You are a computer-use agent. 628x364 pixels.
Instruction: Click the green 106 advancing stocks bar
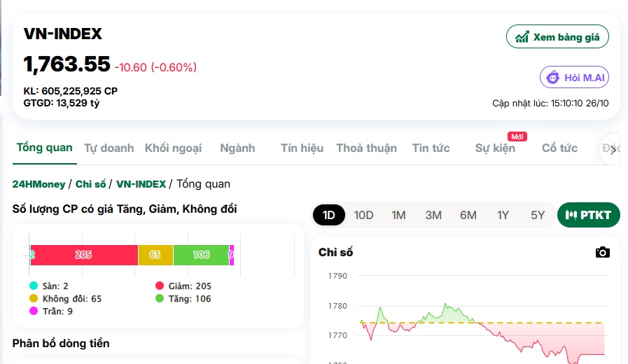coord(201,255)
